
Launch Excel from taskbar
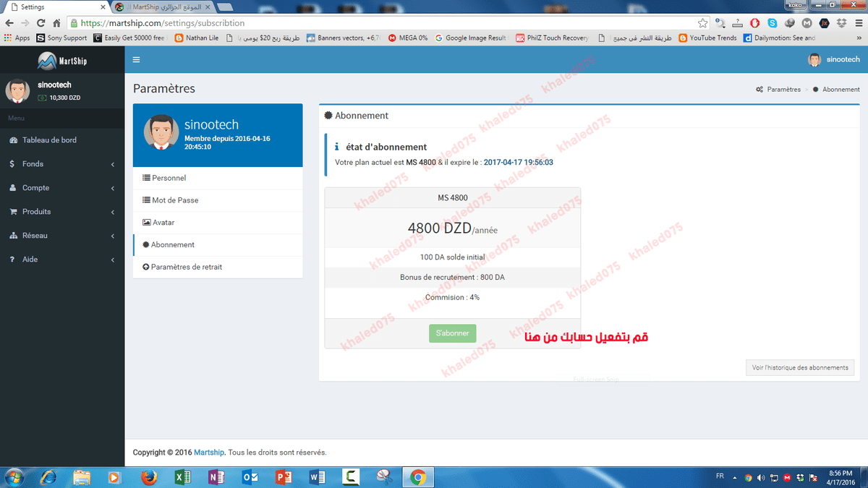[x=183, y=477]
